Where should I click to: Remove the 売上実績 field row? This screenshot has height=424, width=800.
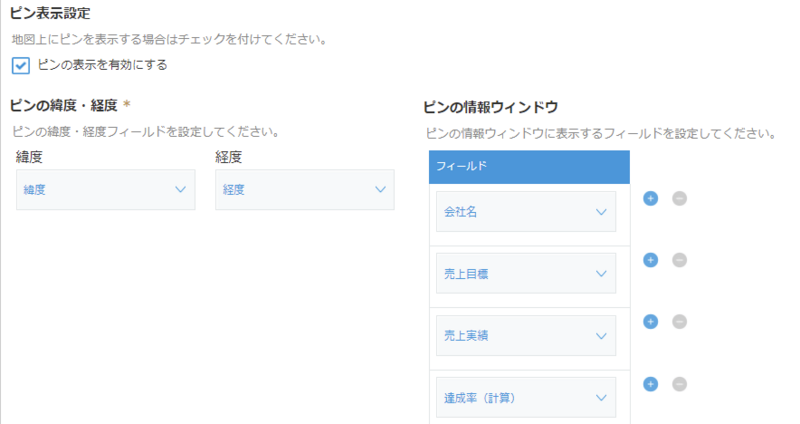(x=679, y=322)
